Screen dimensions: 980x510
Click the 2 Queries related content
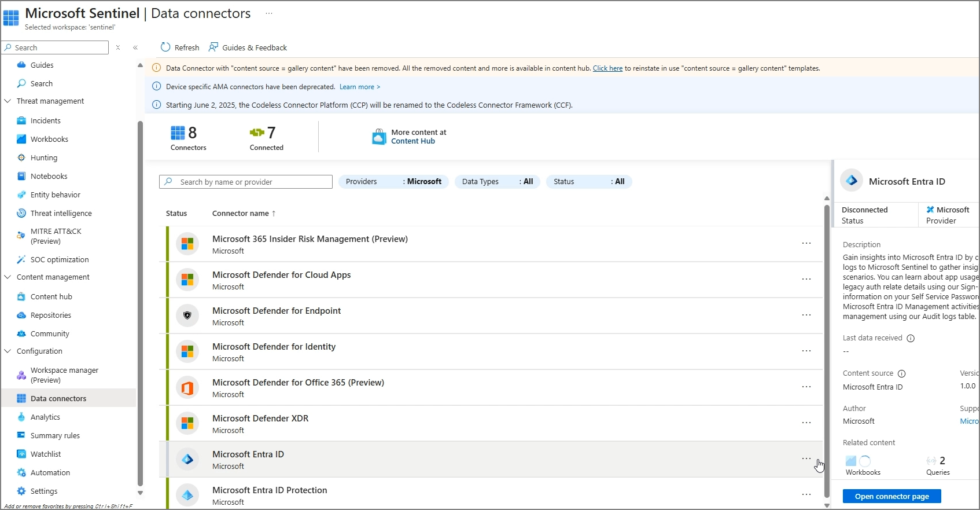(938, 465)
